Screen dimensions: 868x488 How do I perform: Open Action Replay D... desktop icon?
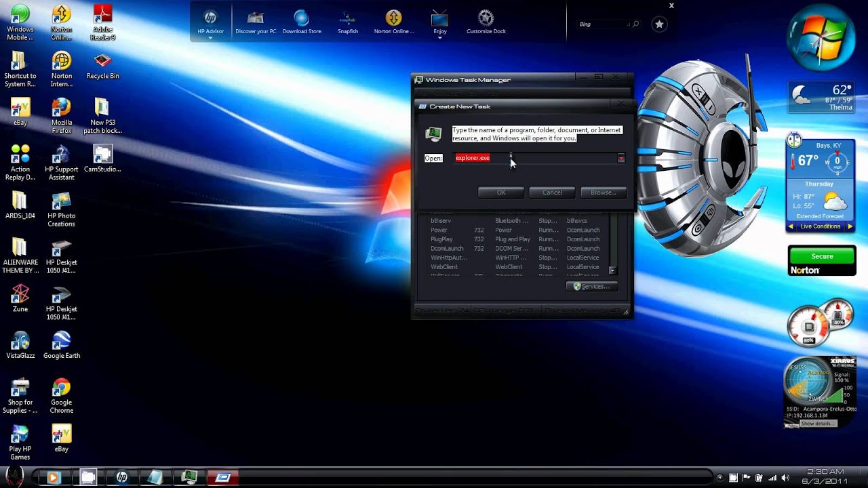tap(20, 163)
